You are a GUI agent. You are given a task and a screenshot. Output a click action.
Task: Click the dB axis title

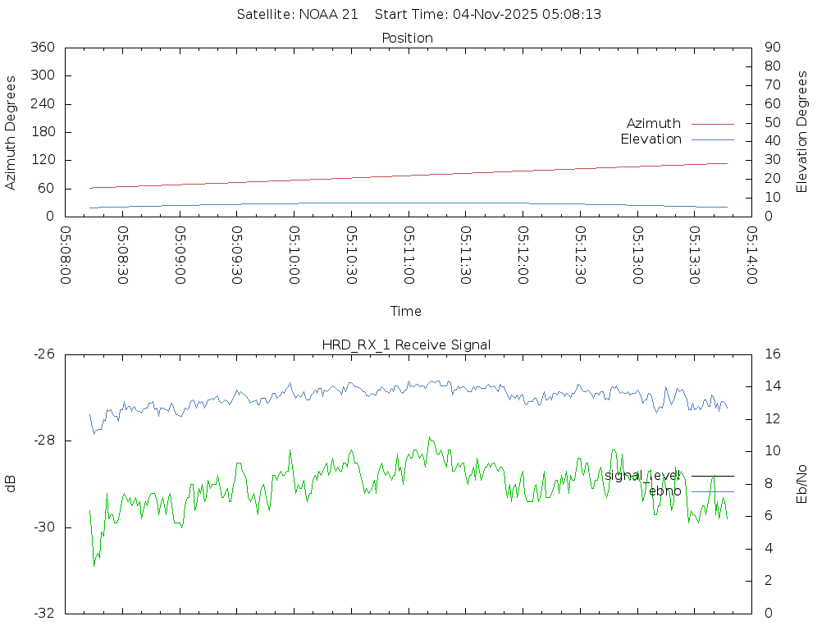coord(11,484)
